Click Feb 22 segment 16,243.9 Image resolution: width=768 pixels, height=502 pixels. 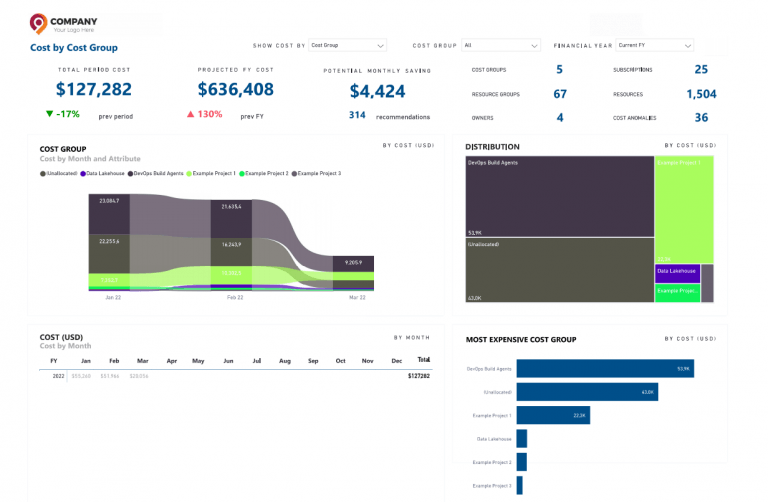(x=231, y=252)
